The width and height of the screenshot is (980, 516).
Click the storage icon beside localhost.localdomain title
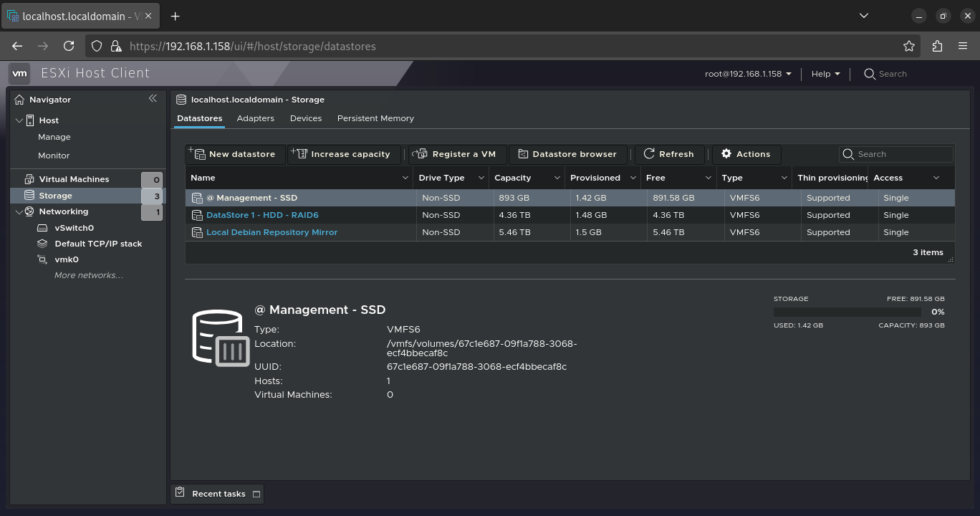pyautogui.click(x=181, y=100)
